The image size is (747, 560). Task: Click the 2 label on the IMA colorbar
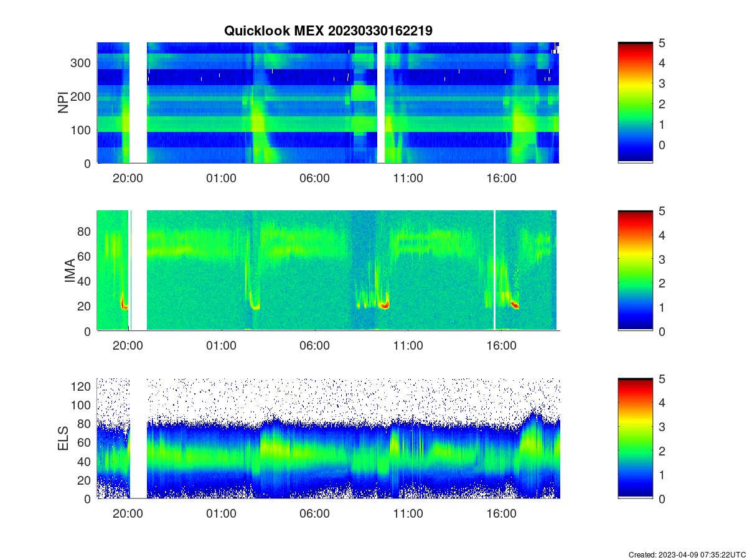pyautogui.click(x=663, y=283)
